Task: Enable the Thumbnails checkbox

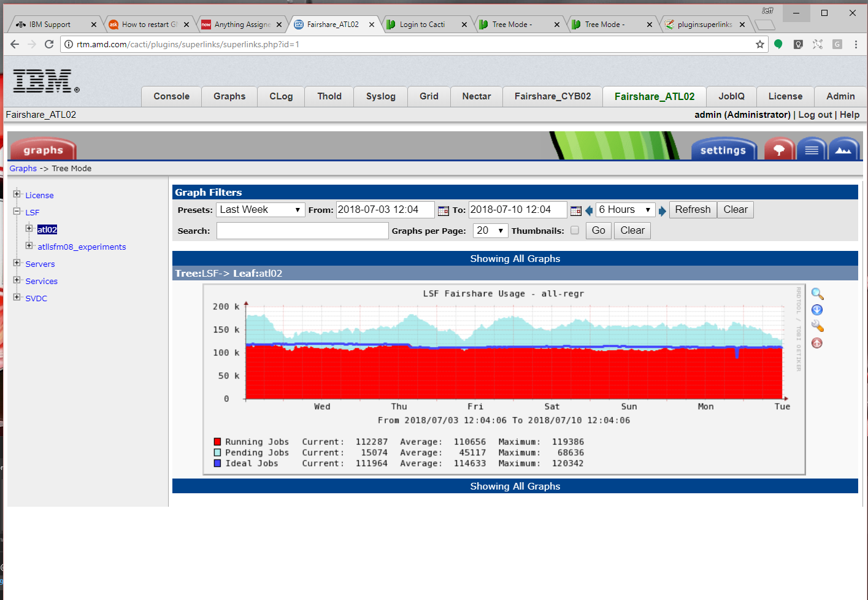Action: tap(575, 230)
